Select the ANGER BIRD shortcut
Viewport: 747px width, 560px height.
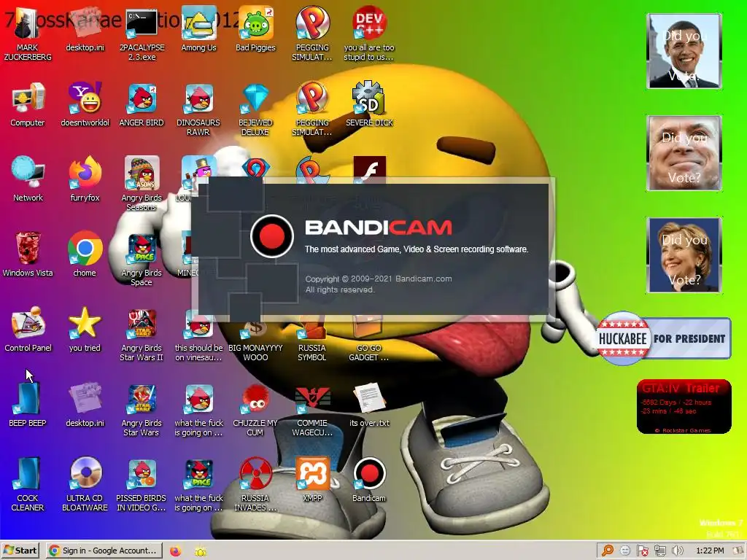pos(142,105)
